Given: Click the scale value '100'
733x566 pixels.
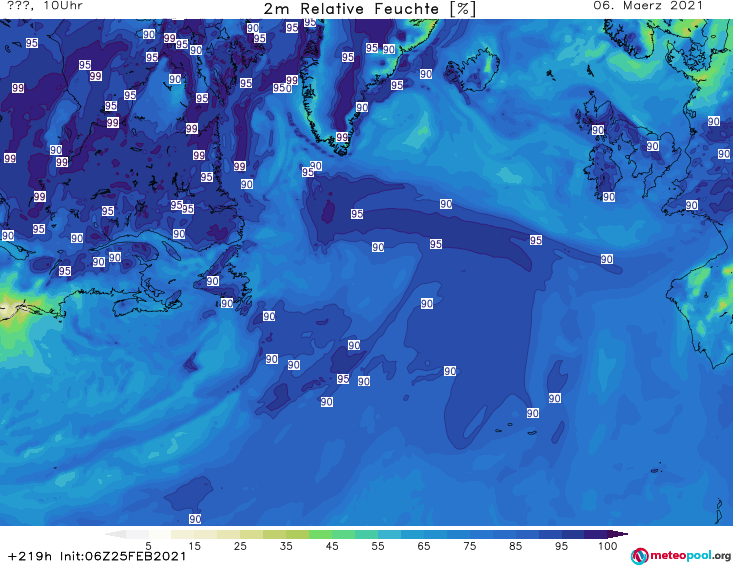Looking at the screenshot, I should 608,546.
